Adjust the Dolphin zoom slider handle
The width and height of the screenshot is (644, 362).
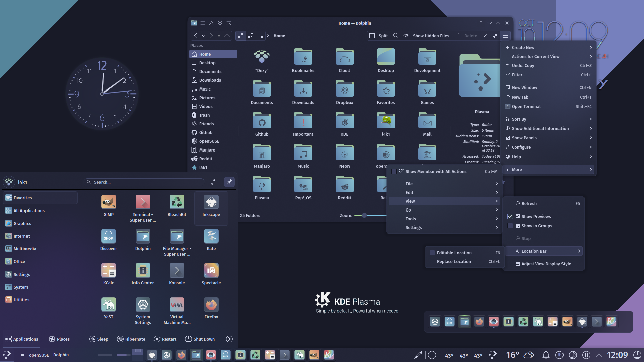tap(364, 215)
